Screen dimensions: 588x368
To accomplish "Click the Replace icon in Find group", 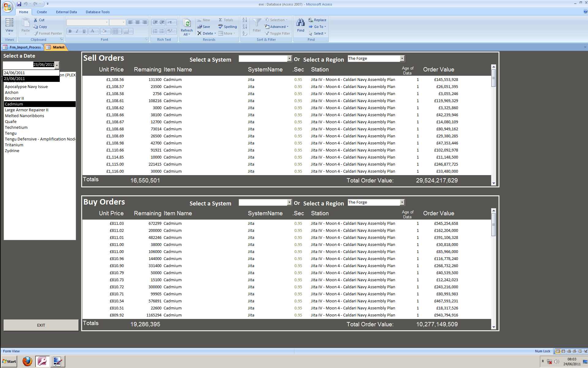I will (310, 20).
